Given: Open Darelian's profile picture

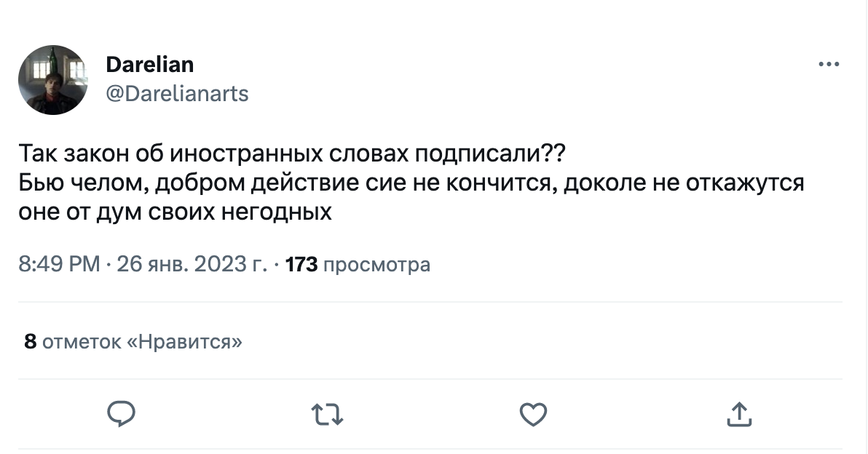Looking at the screenshot, I should (53, 80).
